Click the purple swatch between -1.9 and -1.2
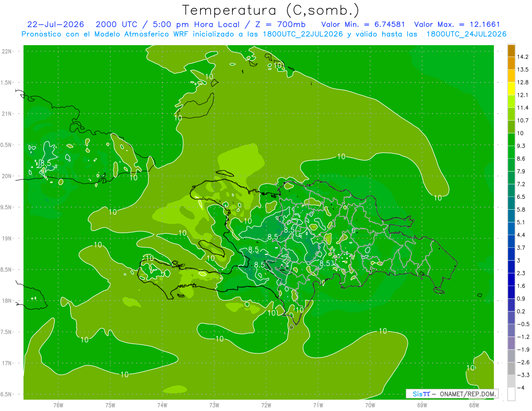 pyautogui.click(x=511, y=343)
